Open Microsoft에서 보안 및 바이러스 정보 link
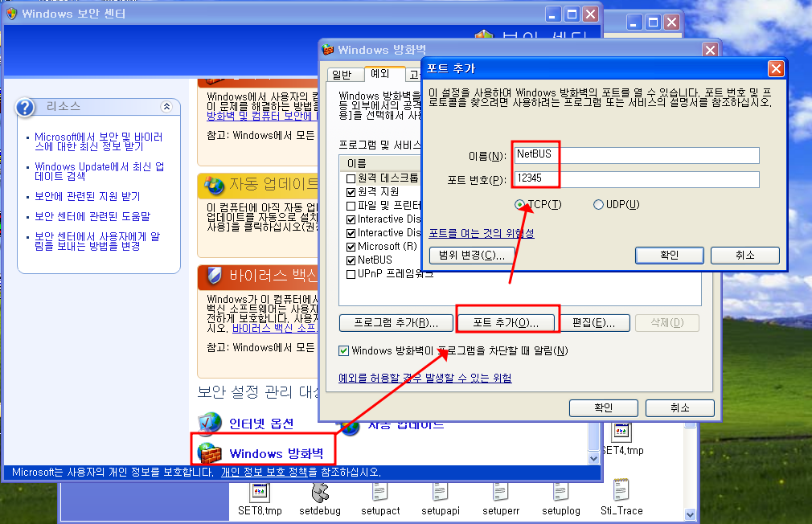Viewport: 812px width, 524px height. coord(98,142)
